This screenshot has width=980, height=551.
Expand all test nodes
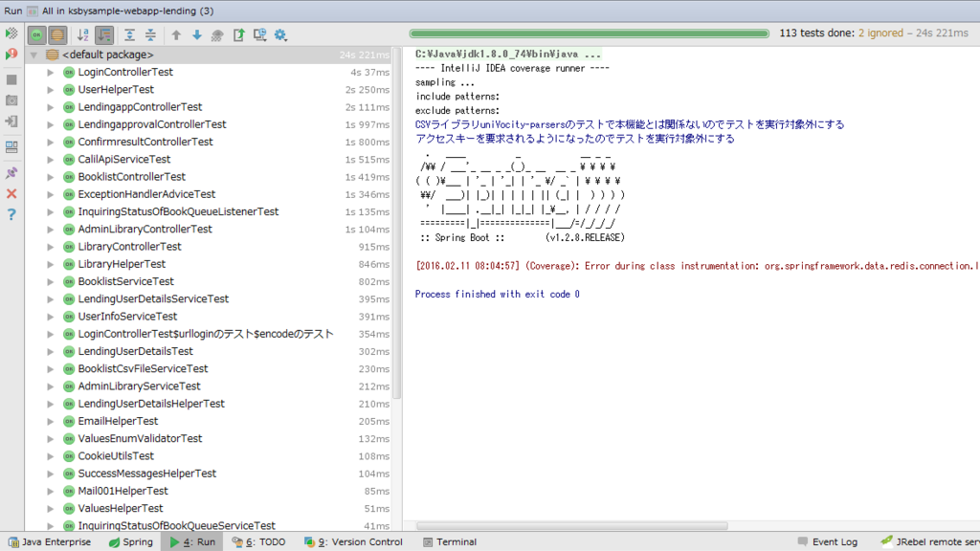(129, 35)
